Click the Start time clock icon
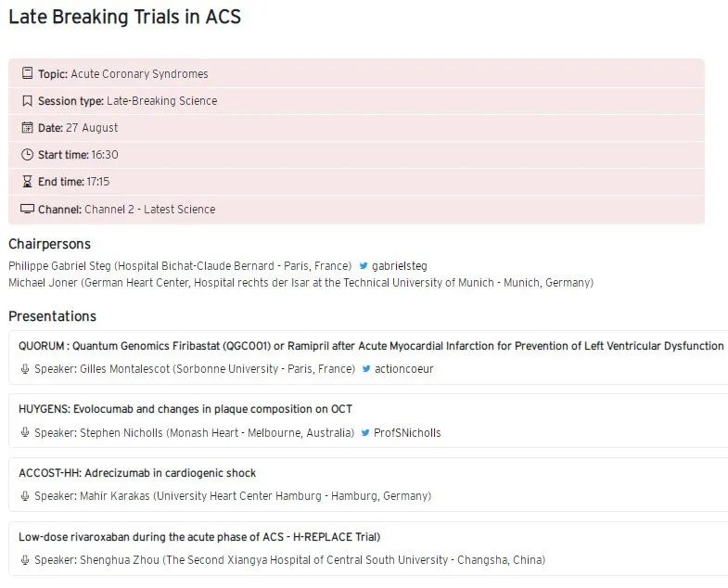Screen dimensions: 728x588 pos(27,155)
